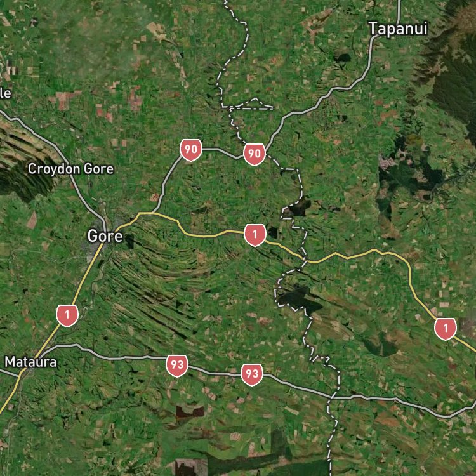Select the Highway 1 shield between Gore and Mataura
The image size is (476, 476).
[x=67, y=315]
